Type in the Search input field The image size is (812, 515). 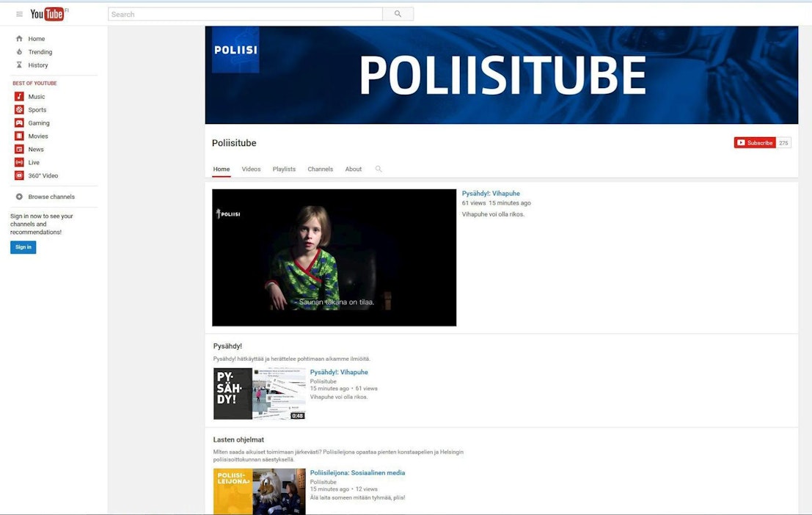point(245,14)
